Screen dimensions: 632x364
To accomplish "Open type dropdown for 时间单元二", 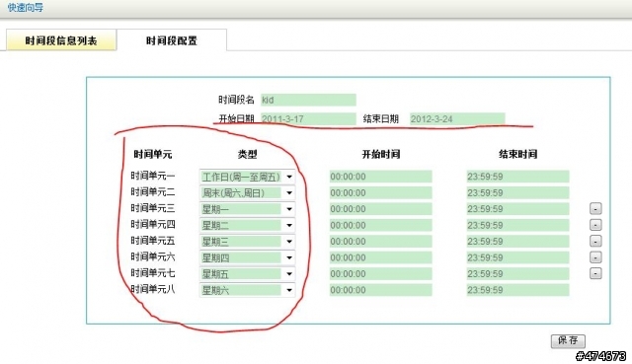I will pos(247,193).
